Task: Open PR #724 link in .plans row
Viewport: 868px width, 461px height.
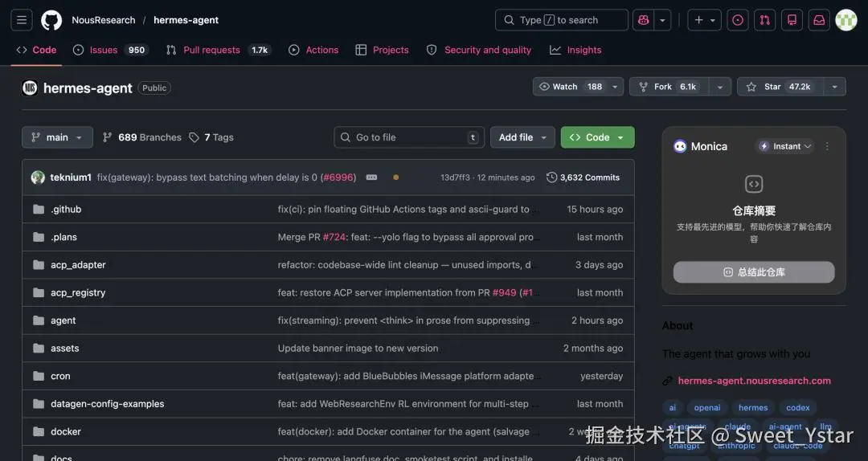Action: point(334,237)
